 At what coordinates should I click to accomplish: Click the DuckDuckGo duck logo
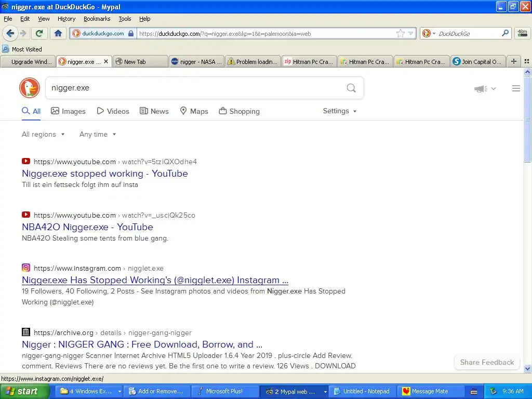[x=30, y=88]
